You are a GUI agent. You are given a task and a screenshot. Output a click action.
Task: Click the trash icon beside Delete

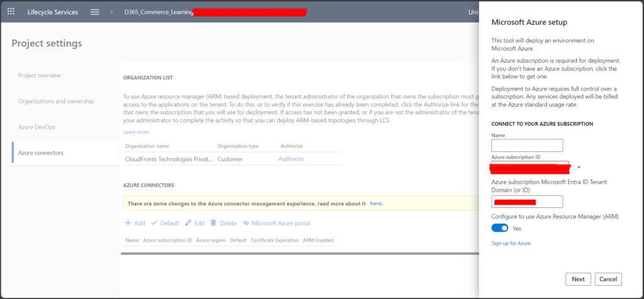coord(214,223)
